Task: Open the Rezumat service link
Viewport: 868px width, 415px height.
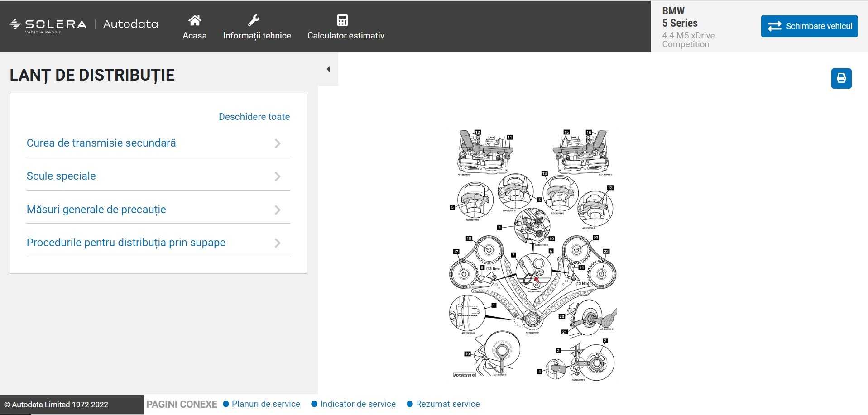Action: tap(447, 404)
